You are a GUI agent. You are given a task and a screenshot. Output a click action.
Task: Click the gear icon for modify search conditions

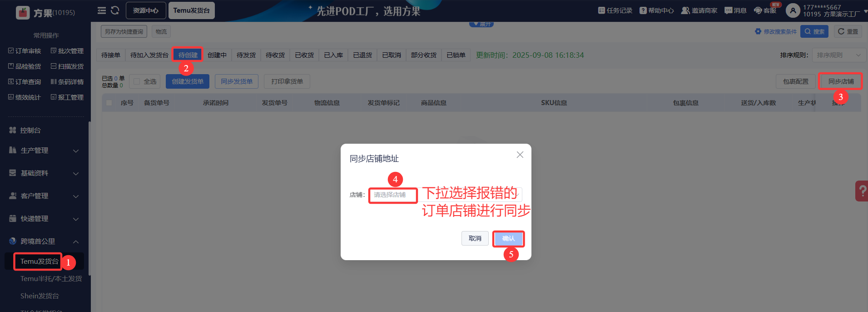point(758,31)
